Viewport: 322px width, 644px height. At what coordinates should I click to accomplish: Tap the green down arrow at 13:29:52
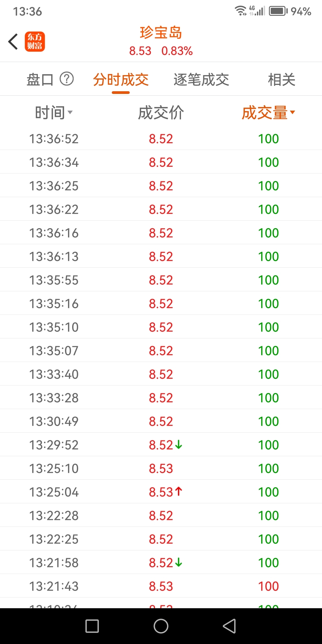[x=179, y=445]
